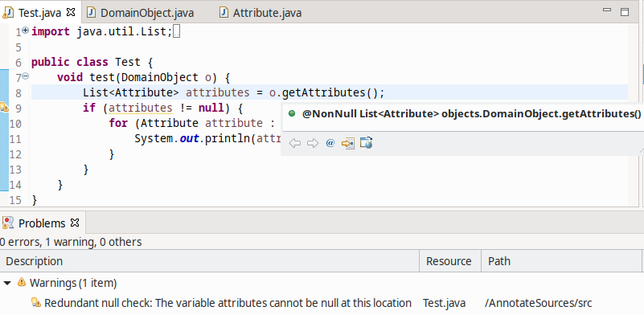Sort by the Description column header
Viewport: 644px width, 315px height.
(210, 261)
